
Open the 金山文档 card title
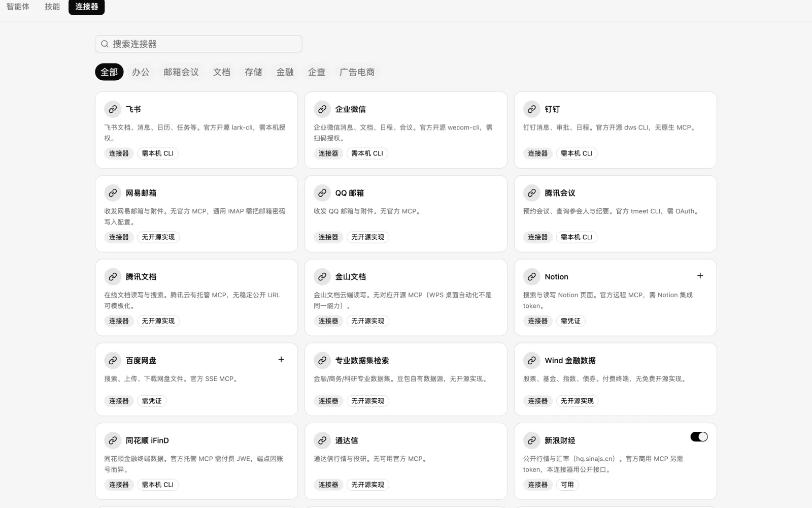[x=350, y=277]
